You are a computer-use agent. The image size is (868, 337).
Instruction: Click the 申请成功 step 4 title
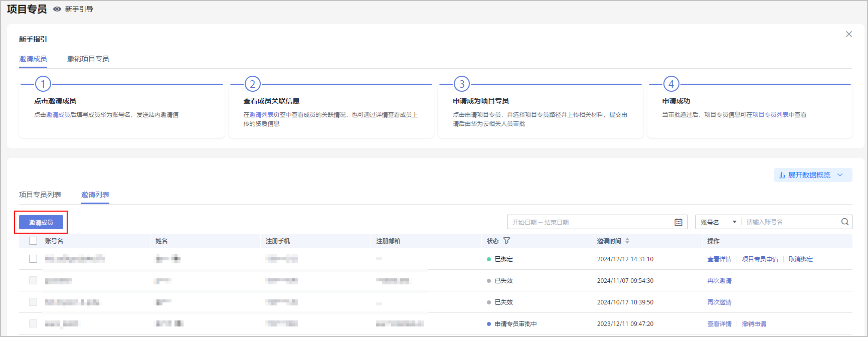[676, 101]
